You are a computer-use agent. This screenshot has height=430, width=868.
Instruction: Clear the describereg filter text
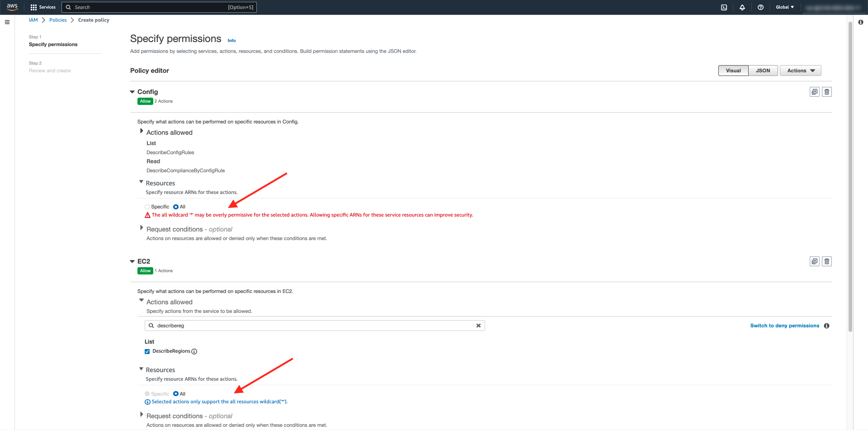pos(478,326)
